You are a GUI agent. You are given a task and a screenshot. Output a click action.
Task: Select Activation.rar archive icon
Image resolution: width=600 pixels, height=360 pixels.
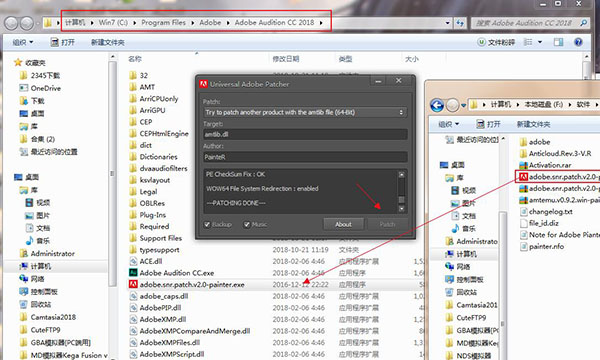523,165
